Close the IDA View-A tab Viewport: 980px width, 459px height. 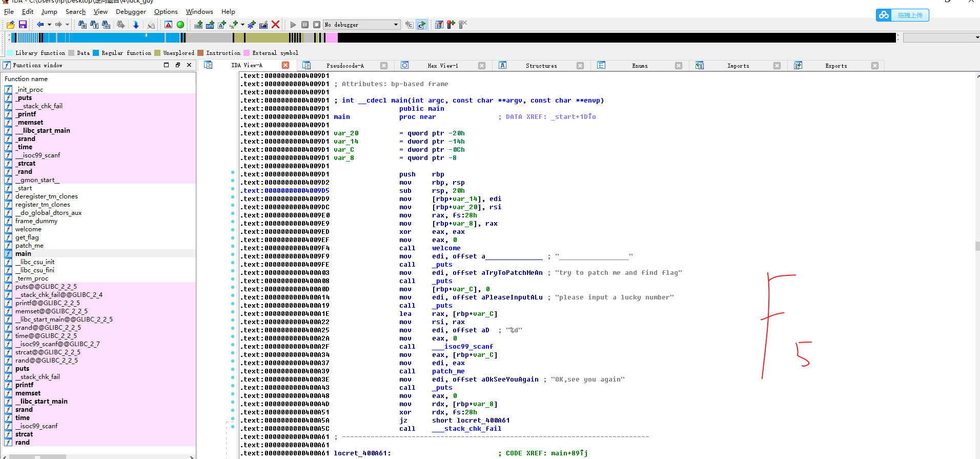pyautogui.click(x=285, y=65)
